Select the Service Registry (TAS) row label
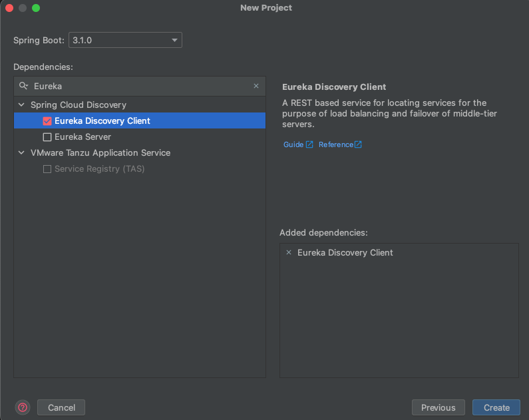 [100, 168]
